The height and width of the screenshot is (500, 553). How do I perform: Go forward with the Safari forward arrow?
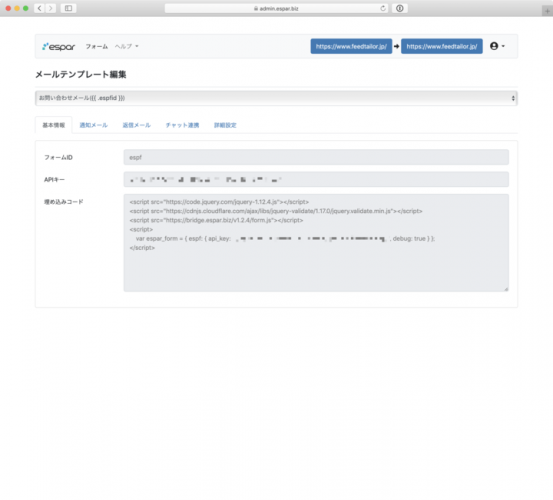click(x=51, y=8)
